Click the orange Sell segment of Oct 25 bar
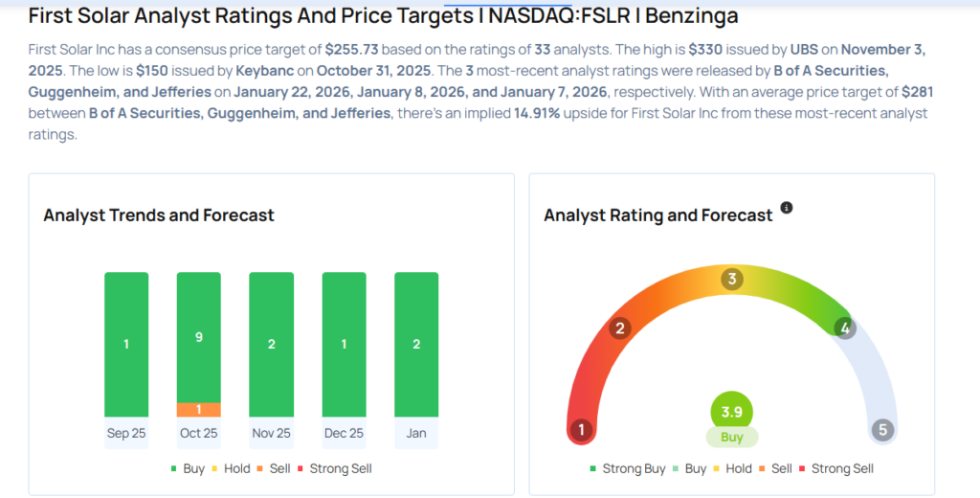Screen dimensions: 980x498 click(x=198, y=410)
